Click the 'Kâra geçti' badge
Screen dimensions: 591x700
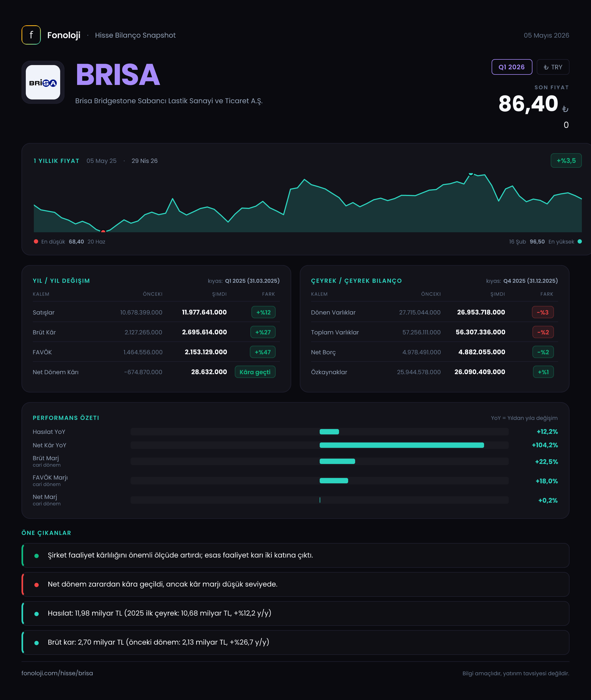pyautogui.click(x=255, y=372)
